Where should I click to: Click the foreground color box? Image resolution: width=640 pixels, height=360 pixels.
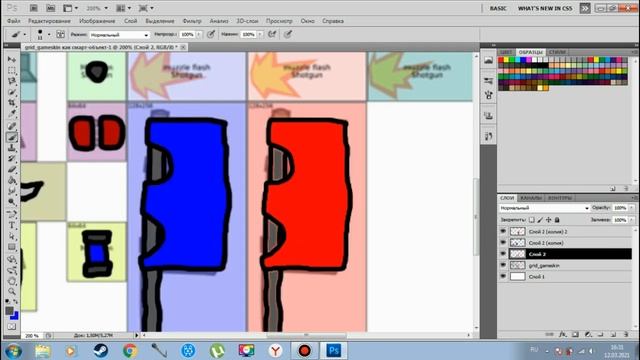pos(9,311)
